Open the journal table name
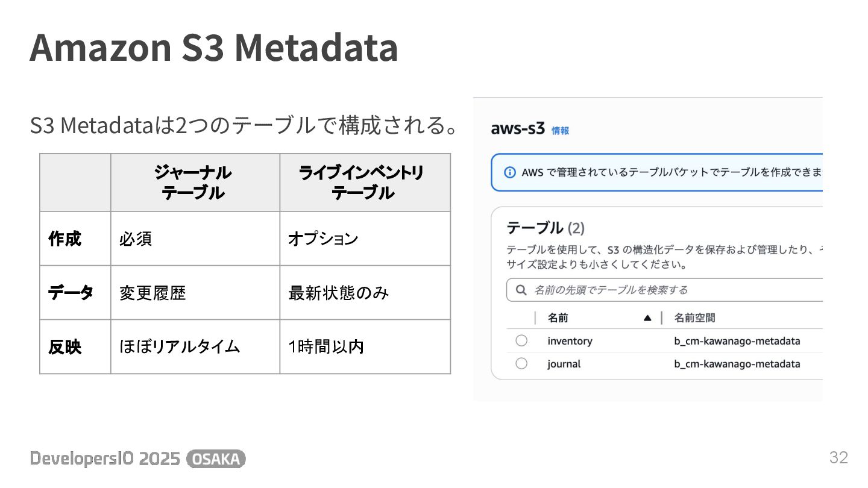 (x=564, y=364)
